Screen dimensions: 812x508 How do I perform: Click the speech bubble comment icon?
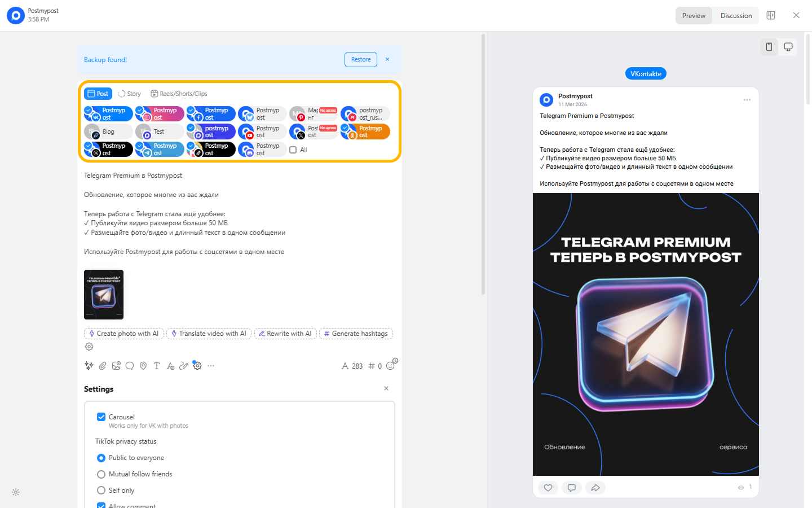pyautogui.click(x=130, y=366)
